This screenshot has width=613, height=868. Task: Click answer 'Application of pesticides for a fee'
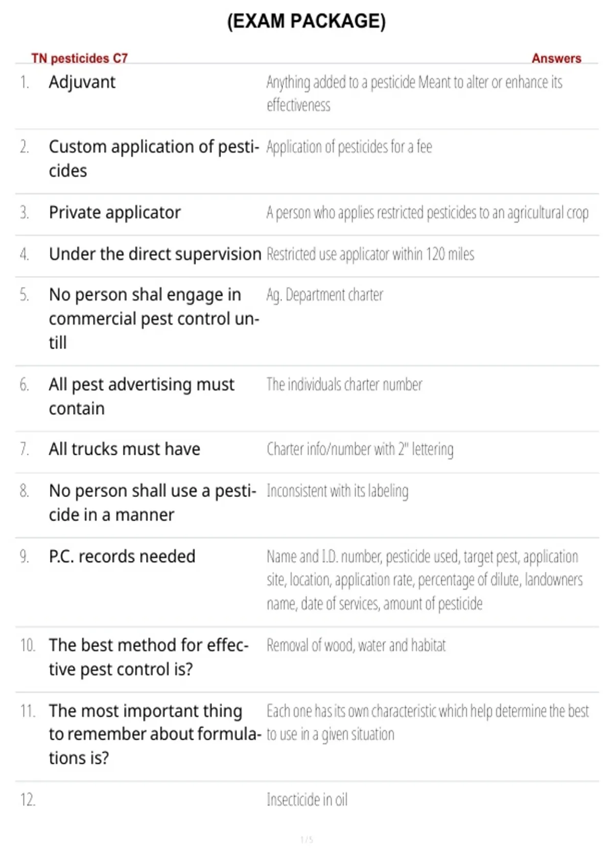349,147
